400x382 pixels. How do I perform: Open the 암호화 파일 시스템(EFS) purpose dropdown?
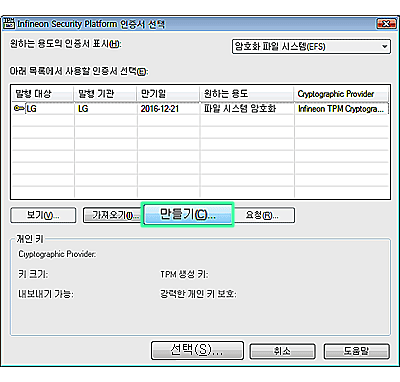[311, 46]
